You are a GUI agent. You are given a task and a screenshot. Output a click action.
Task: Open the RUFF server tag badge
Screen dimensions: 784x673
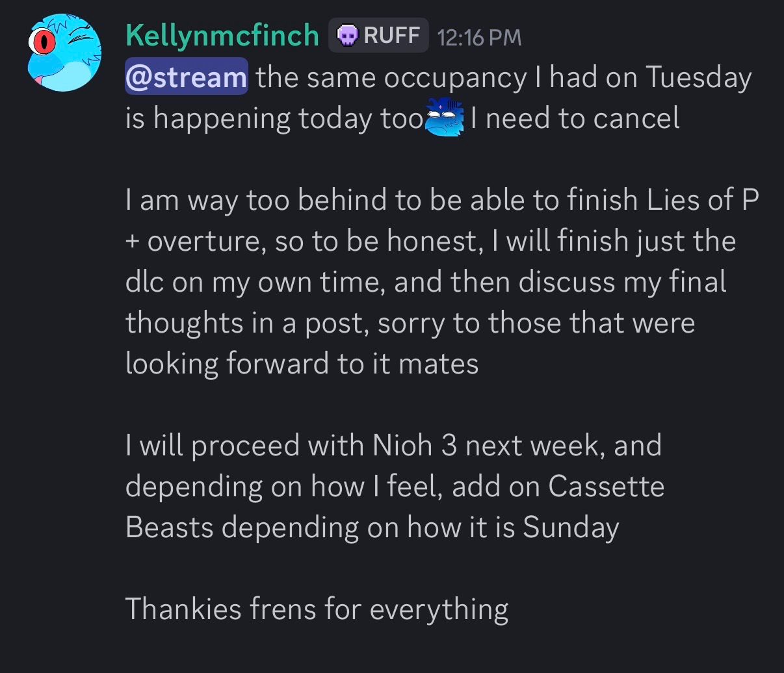click(379, 35)
